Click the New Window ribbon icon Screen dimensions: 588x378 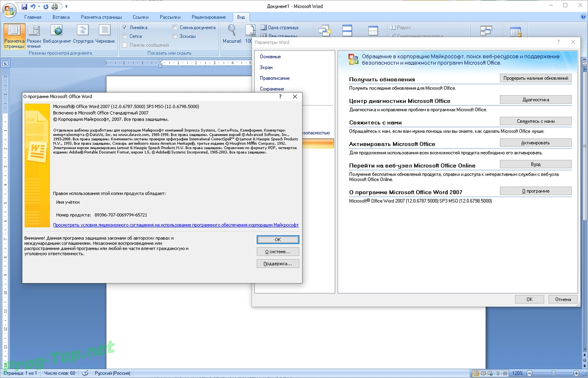[x=324, y=31]
